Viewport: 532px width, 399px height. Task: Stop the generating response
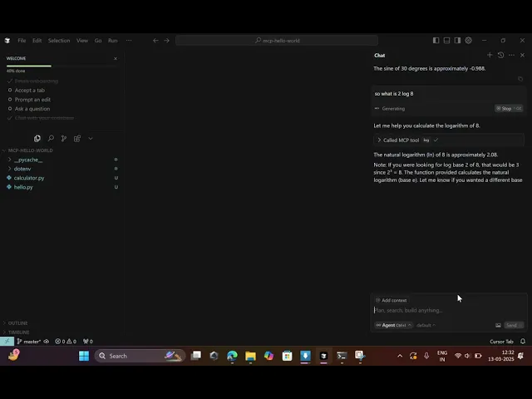[508, 109]
